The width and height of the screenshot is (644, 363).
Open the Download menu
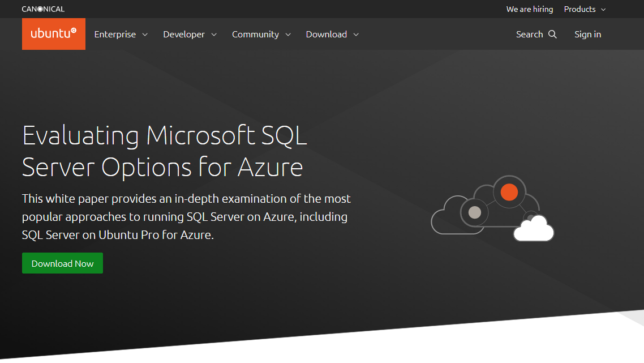point(332,35)
